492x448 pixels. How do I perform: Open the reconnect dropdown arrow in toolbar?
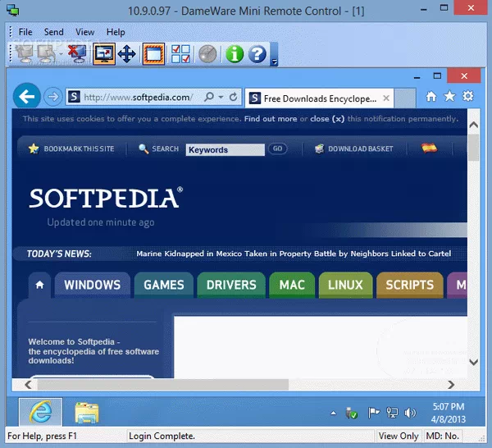pyautogui.click(x=61, y=54)
